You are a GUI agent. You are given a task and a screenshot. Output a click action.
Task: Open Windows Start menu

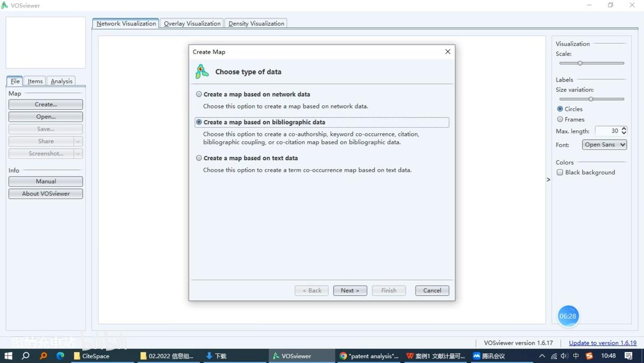tap(8, 356)
